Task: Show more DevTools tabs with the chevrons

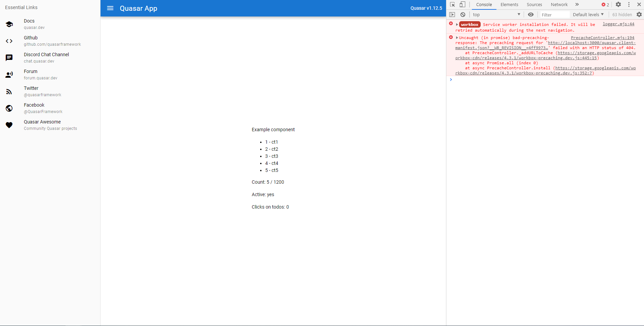Action: [577, 5]
